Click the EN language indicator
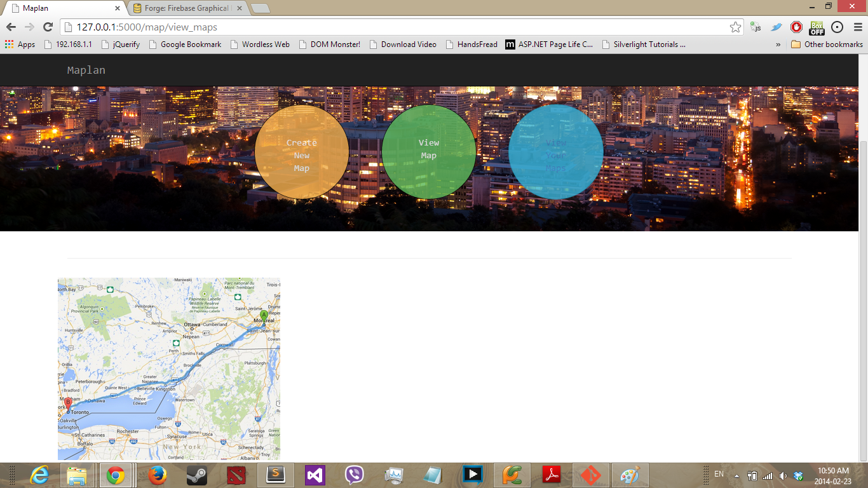 tap(719, 474)
